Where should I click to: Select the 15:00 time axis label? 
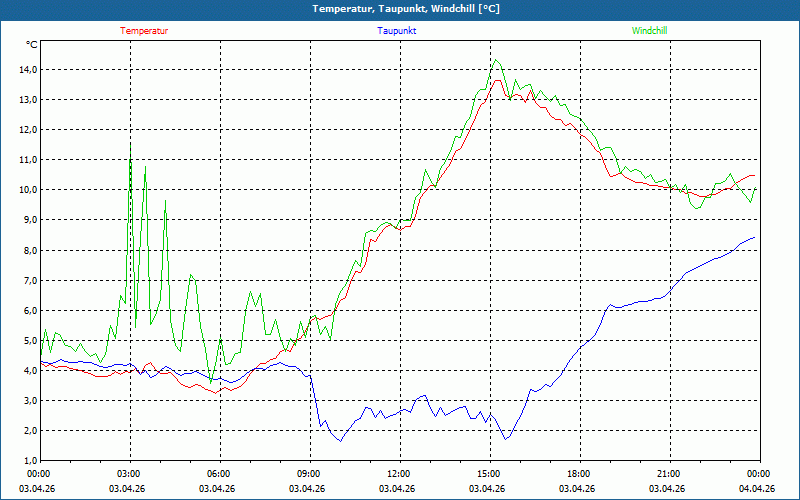488,474
